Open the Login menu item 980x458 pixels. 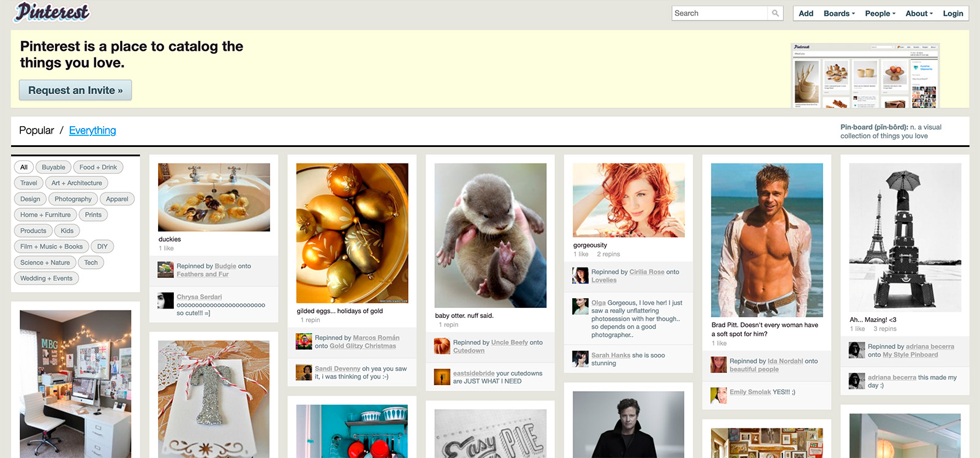click(952, 13)
